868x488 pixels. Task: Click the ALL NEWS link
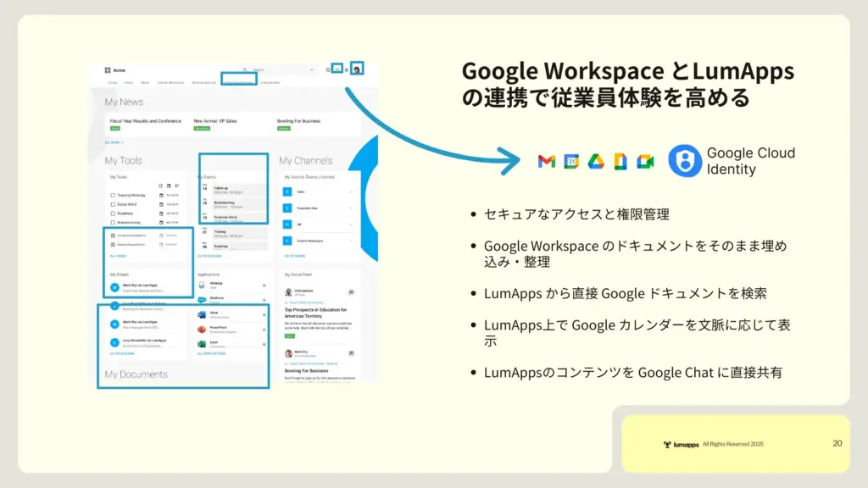tap(114, 142)
